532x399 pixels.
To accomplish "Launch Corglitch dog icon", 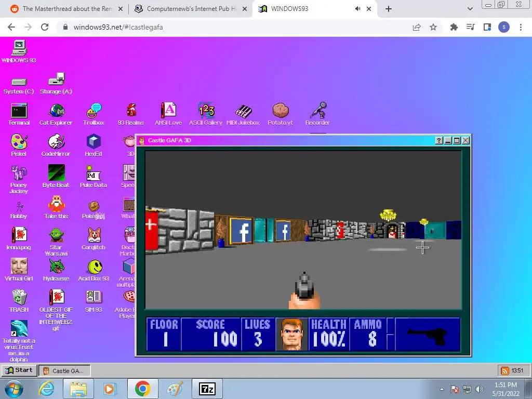I will click(x=94, y=239).
